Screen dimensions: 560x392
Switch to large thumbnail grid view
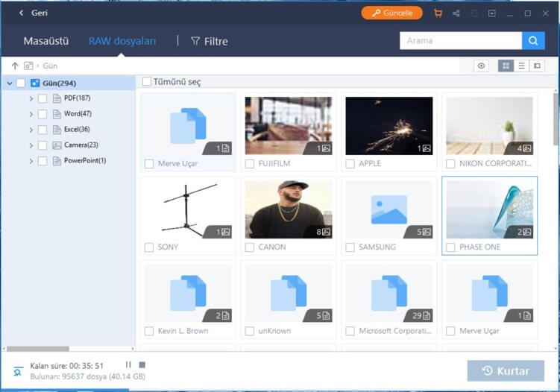point(506,66)
